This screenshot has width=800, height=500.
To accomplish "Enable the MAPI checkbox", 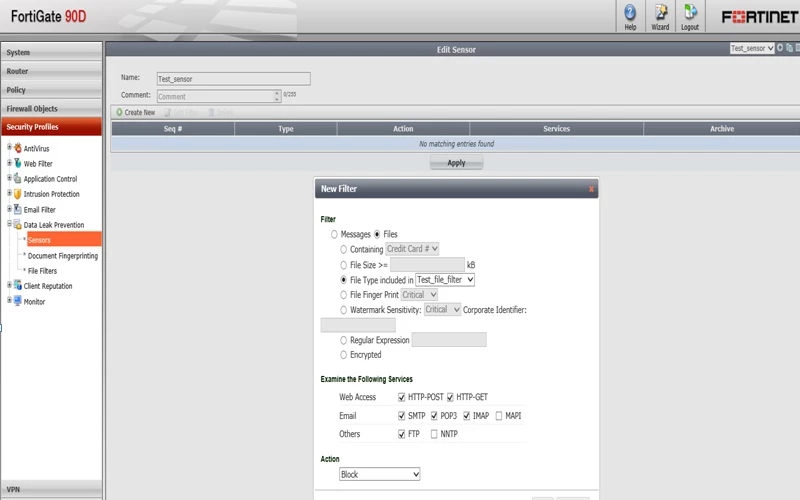I will 499,416.
